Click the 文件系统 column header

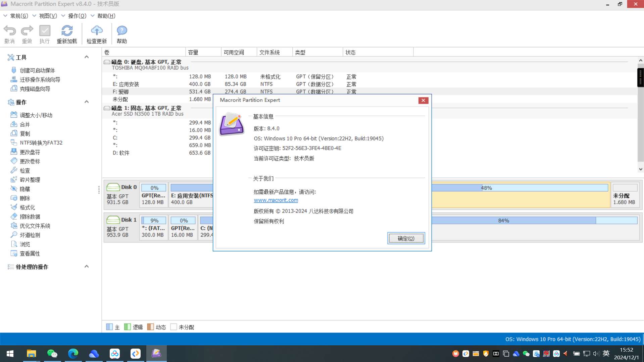coord(275,52)
